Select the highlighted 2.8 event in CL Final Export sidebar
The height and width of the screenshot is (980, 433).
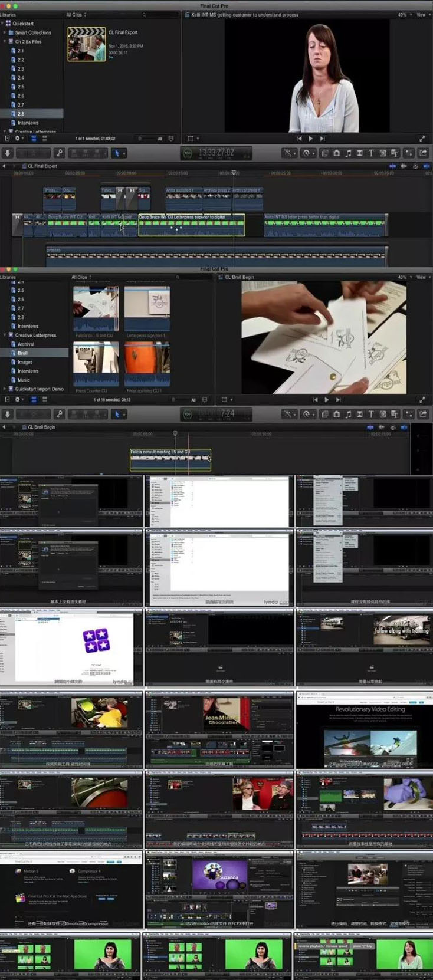tap(31, 114)
